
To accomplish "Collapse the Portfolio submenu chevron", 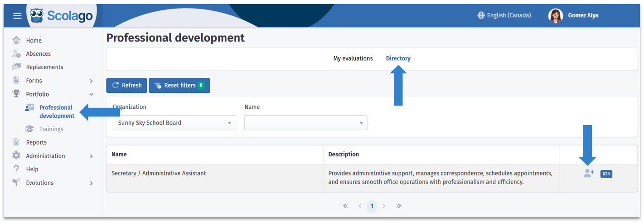I will coord(91,94).
